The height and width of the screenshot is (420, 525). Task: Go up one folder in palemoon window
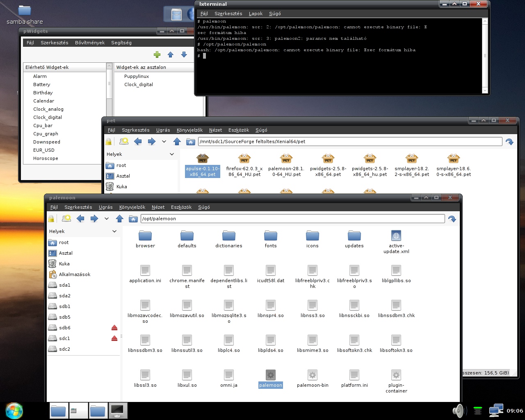[x=120, y=219]
